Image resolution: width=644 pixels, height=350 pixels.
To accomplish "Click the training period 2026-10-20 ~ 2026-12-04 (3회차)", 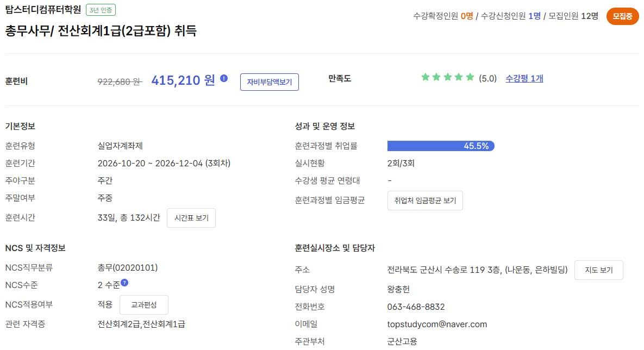I will click(x=164, y=164).
